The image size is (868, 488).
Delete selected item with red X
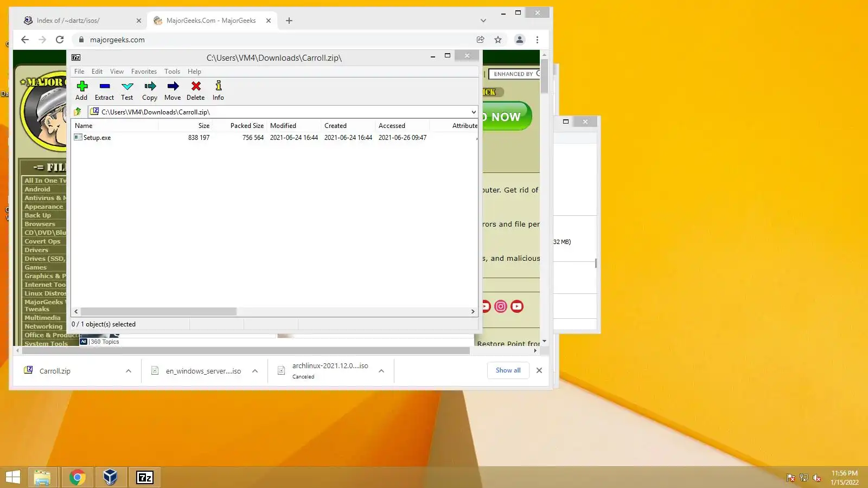[x=196, y=91]
